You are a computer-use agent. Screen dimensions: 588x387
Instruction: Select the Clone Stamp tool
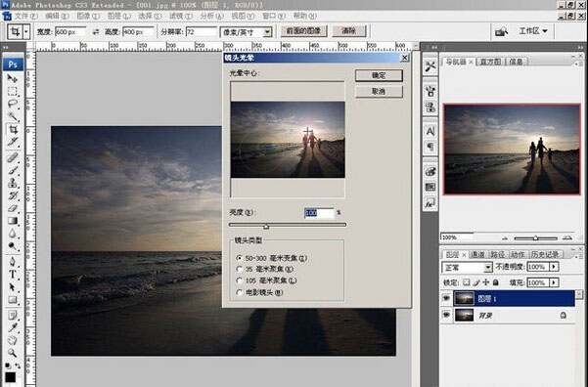click(x=13, y=183)
